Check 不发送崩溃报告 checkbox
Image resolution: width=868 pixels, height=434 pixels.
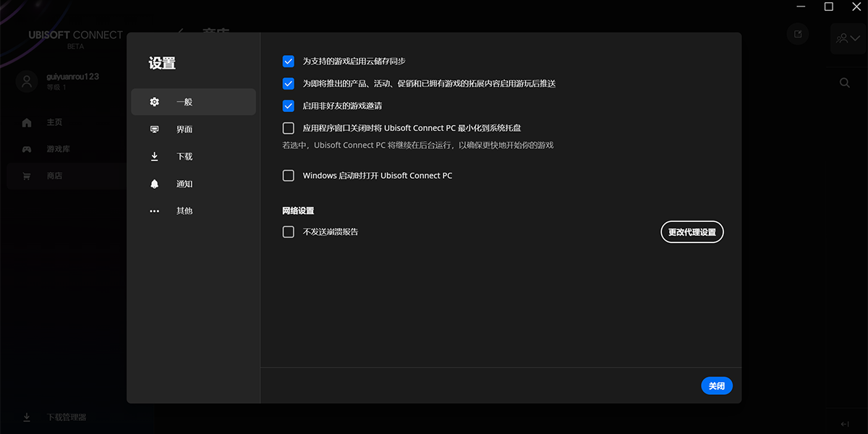click(289, 232)
